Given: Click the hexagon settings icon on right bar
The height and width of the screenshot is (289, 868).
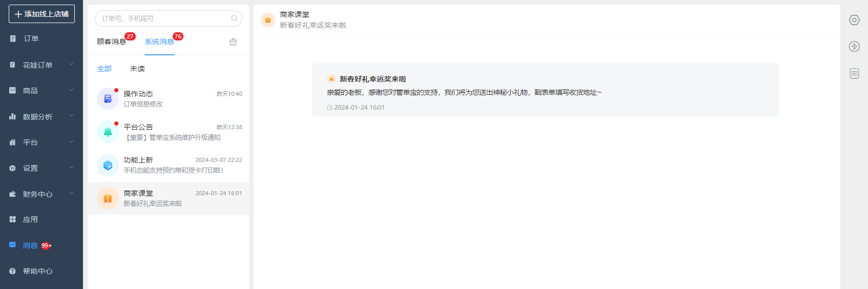Looking at the screenshot, I should point(854,20).
